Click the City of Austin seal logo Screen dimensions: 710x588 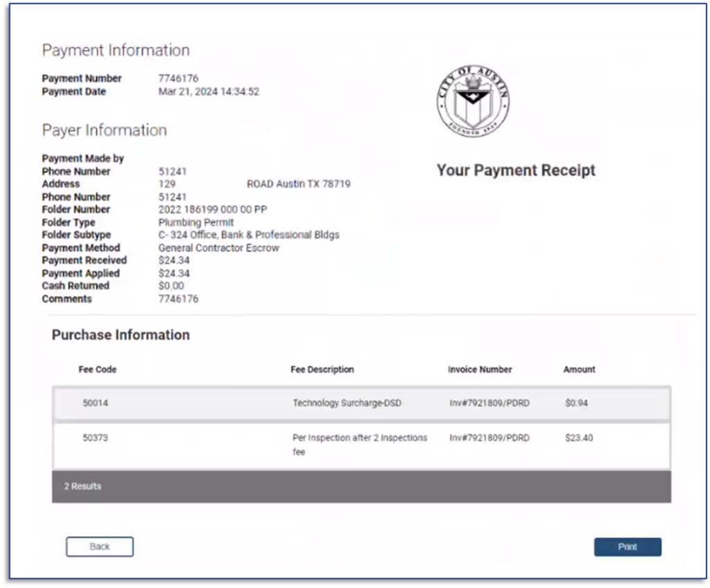tap(472, 101)
